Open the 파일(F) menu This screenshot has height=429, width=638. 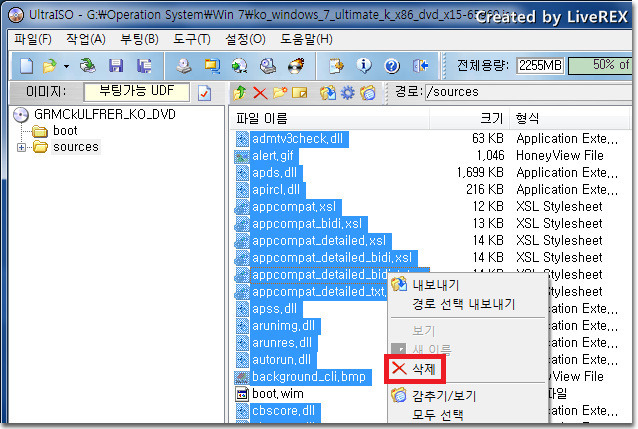point(33,39)
